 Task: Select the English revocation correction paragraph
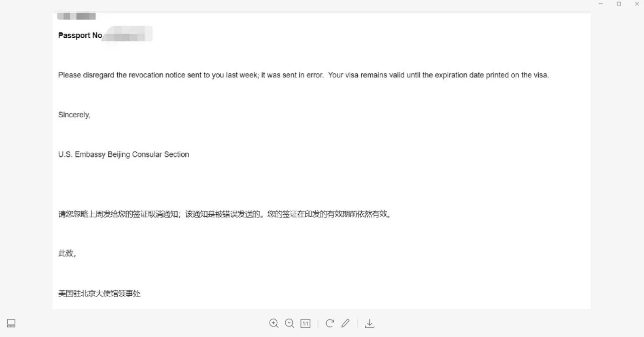[x=303, y=75]
